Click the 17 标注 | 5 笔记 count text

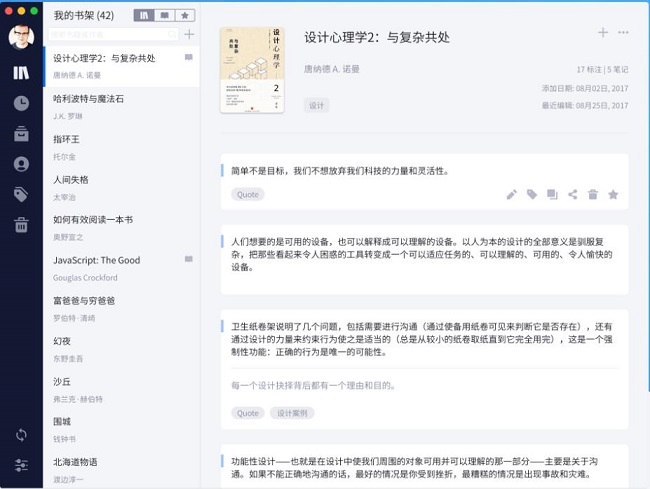click(602, 70)
